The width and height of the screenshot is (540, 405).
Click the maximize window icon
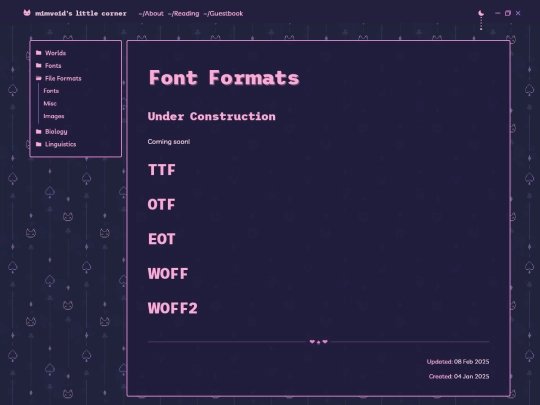pos(508,13)
